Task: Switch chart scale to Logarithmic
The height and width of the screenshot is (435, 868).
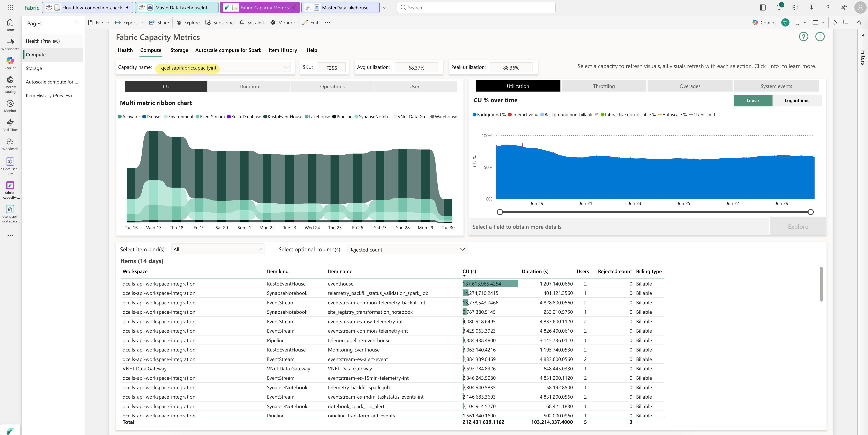Action: [x=797, y=101]
